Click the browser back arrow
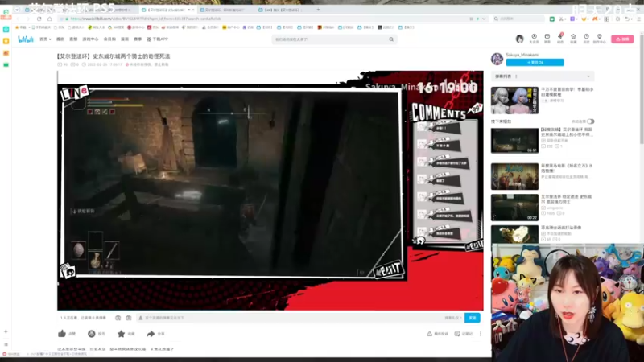Viewport: 644px width, 362px height. [18, 19]
